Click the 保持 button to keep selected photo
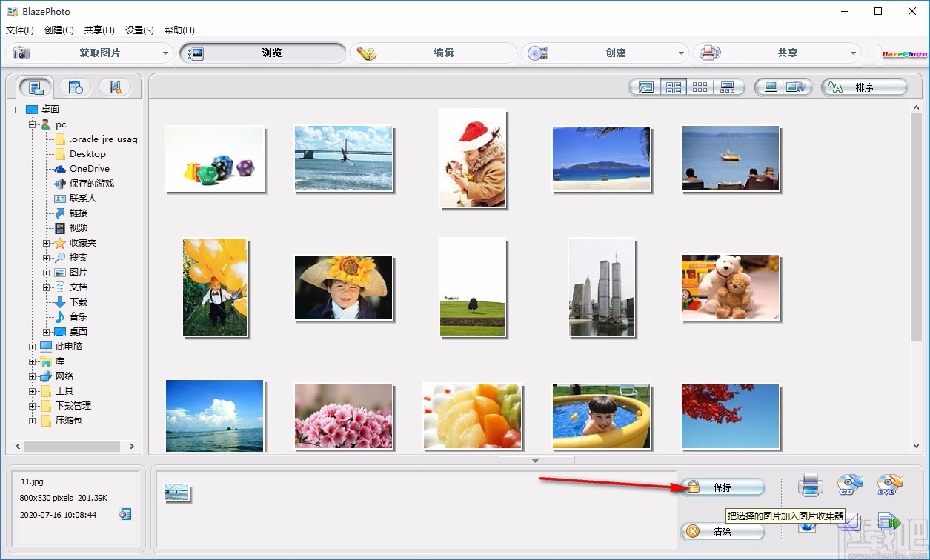Screen dimensions: 930x560 point(723,487)
